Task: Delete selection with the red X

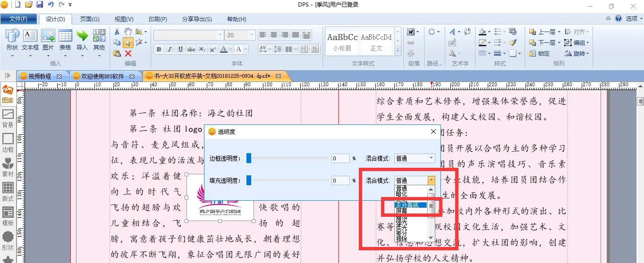Action: coord(128,53)
